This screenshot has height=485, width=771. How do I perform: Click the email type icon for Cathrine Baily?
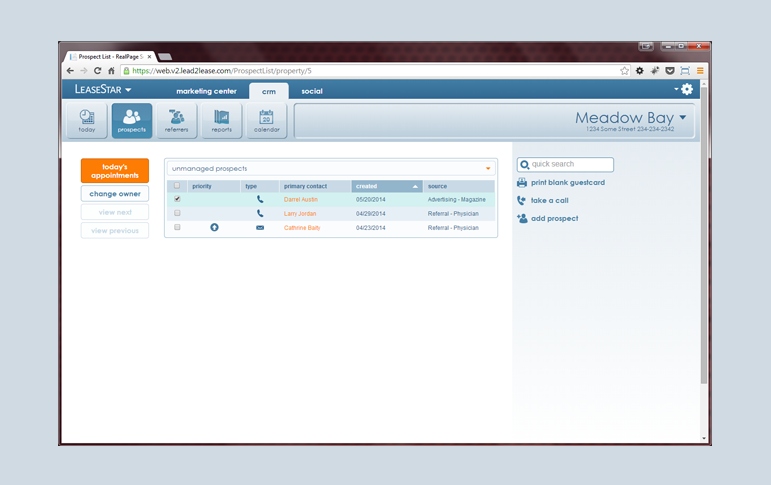click(260, 228)
